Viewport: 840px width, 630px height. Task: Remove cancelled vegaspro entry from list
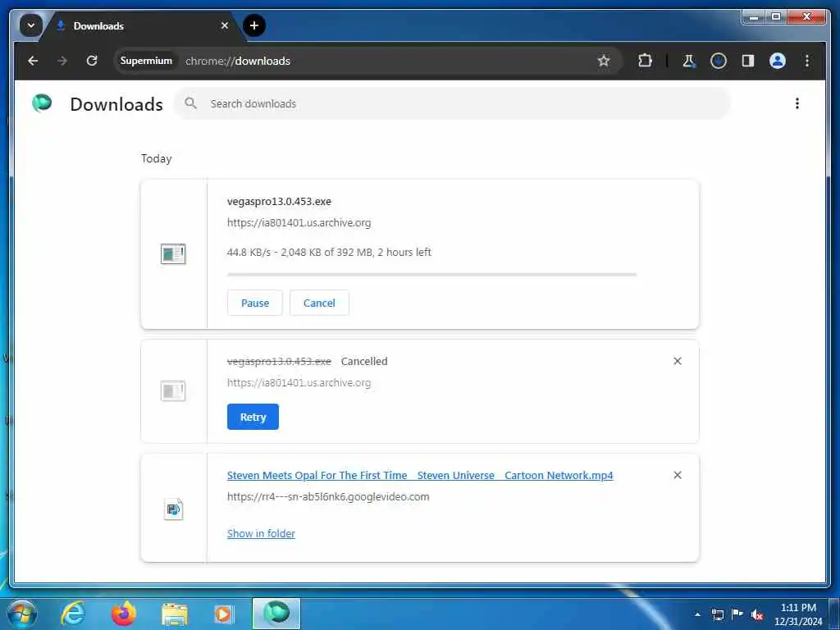(x=677, y=361)
